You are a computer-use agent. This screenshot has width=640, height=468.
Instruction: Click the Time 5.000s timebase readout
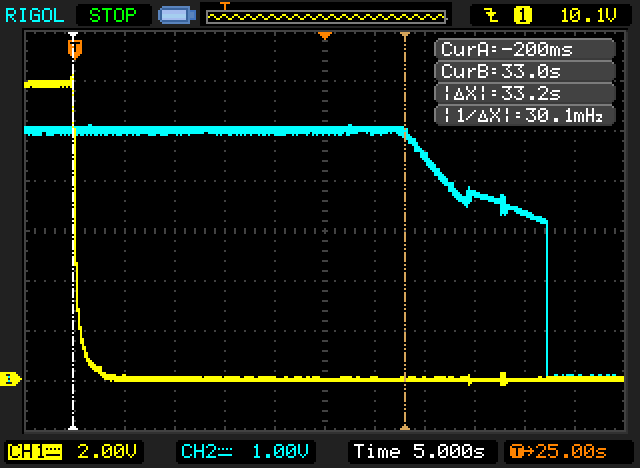pos(420,452)
